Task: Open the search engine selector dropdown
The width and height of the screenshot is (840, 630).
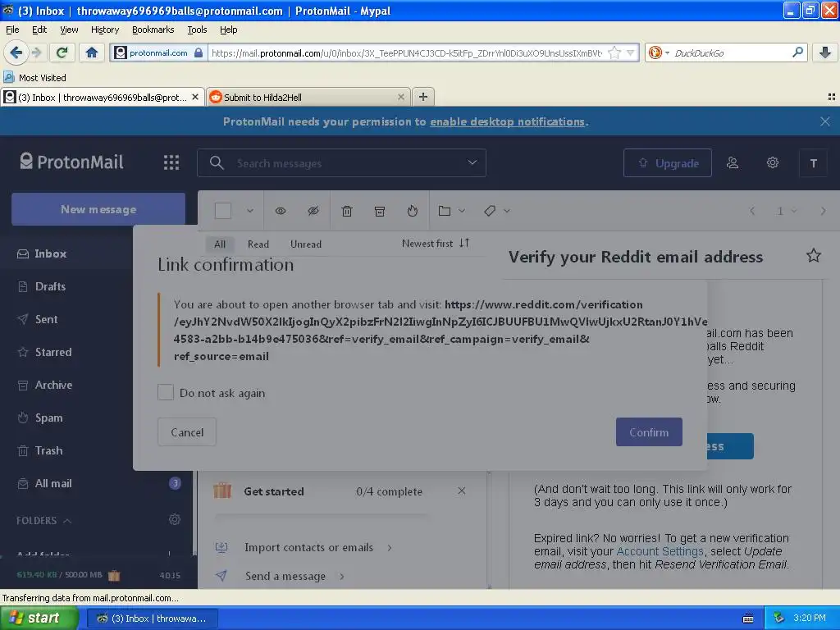Action: 658,52
